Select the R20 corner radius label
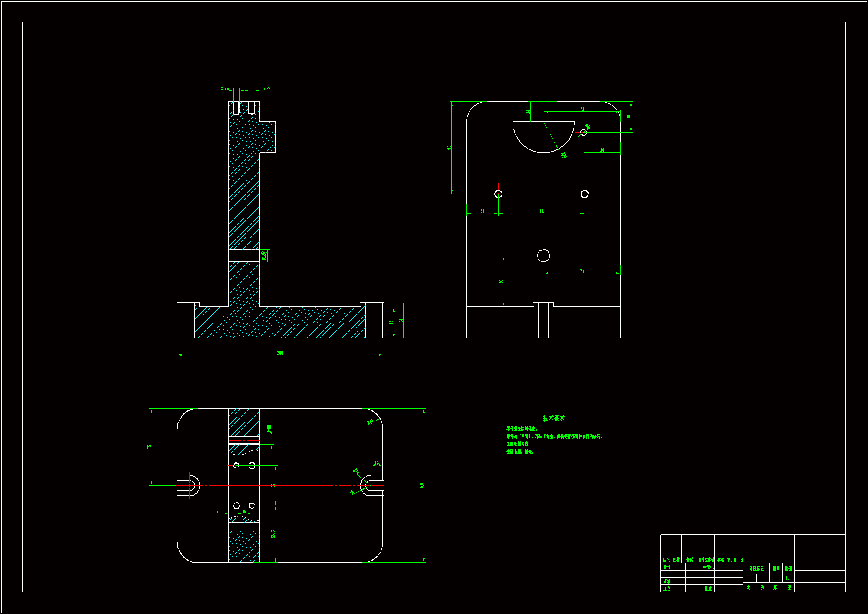Viewport: 868px width, 614px height. (370, 422)
